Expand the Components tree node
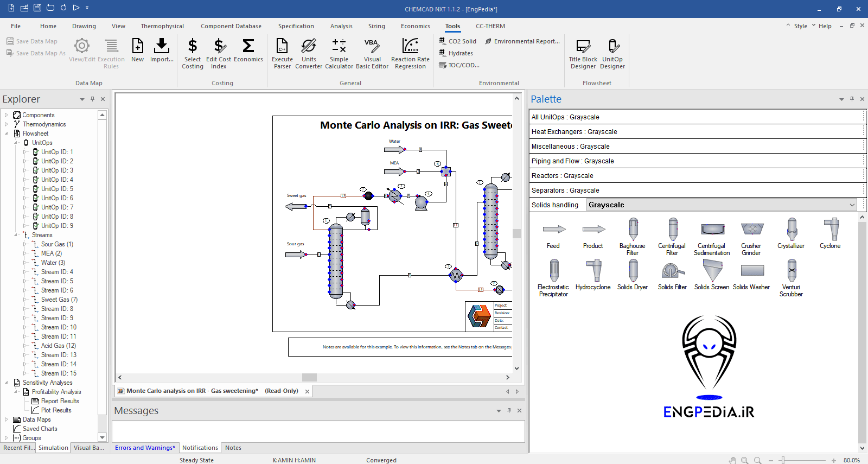868x464 pixels. click(7, 115)
